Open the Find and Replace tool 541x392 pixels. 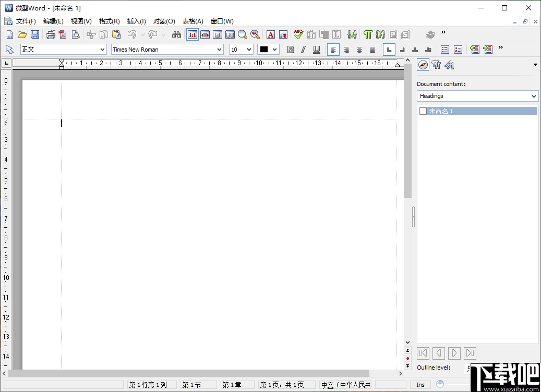[x=176, y=34]
